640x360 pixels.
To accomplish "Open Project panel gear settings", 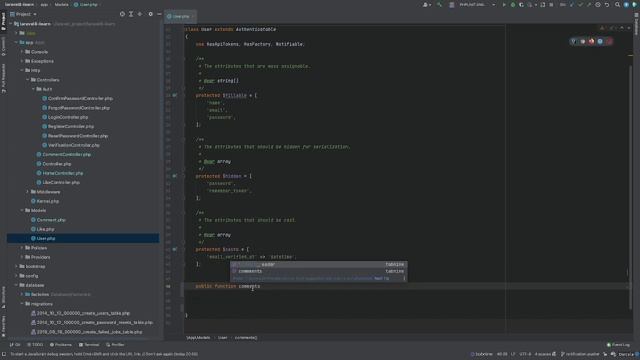I will (x=150, y=14).
